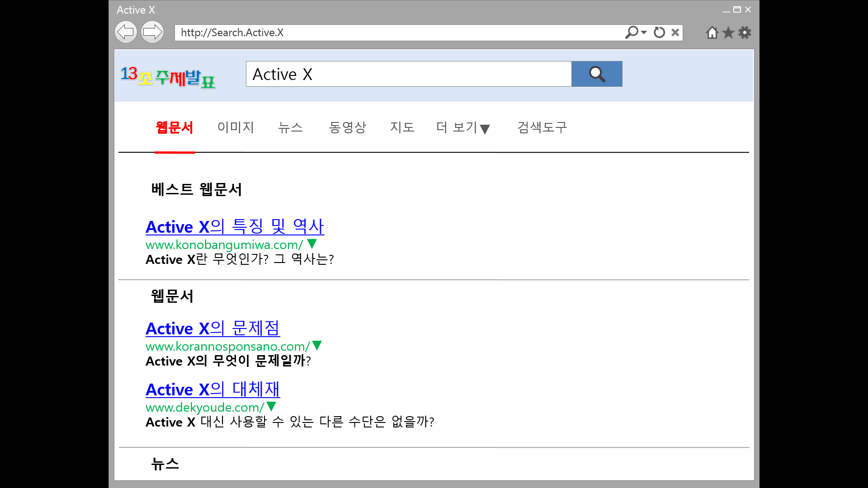The height and width of the screenshot is (488, 868).
Task: Switch to the 뉴스 tab
Action: click(290, 127)
